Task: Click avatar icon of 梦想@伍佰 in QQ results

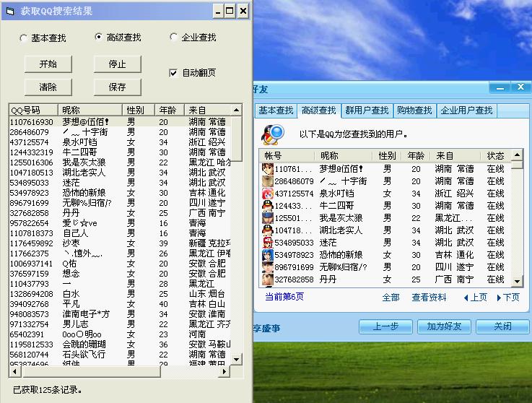Action: (268, 169)
